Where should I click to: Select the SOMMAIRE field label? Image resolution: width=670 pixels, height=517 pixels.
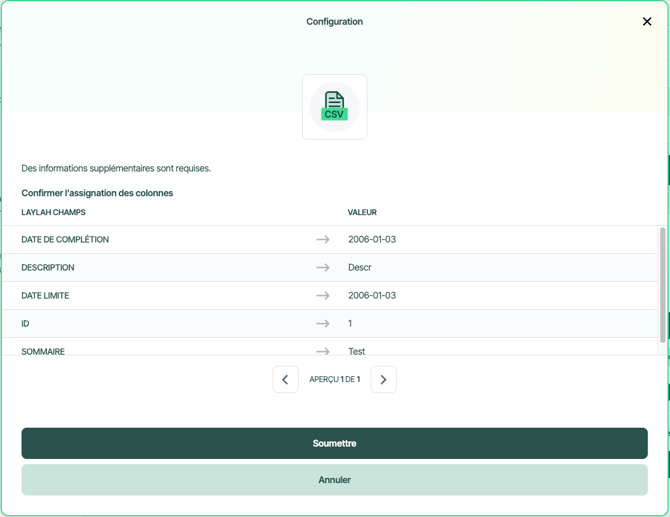point(43,351)
